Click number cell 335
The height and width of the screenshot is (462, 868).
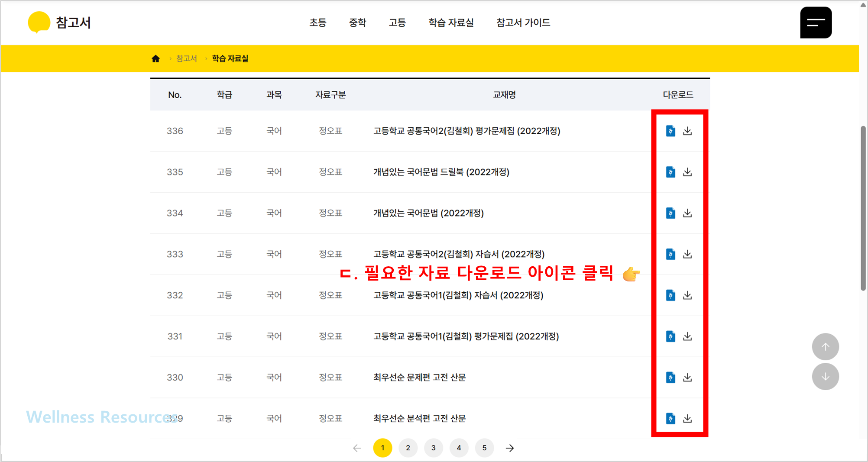(x=175, y=172)
